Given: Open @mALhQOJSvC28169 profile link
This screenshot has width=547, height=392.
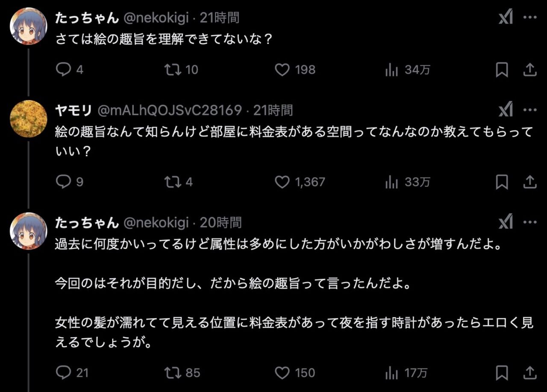Looking at the screenshot, I should tap(170, 111).
